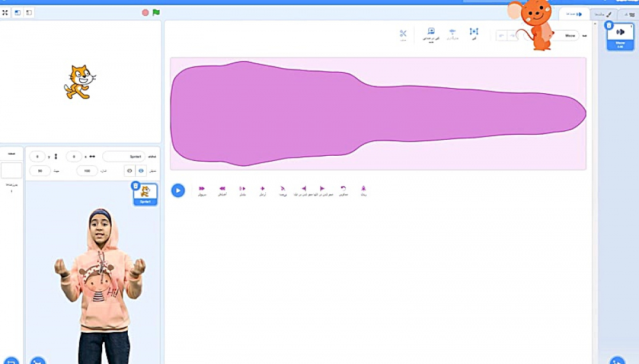Apply the Reverse sound effect
639x364 pixels.
pos(343,189)
